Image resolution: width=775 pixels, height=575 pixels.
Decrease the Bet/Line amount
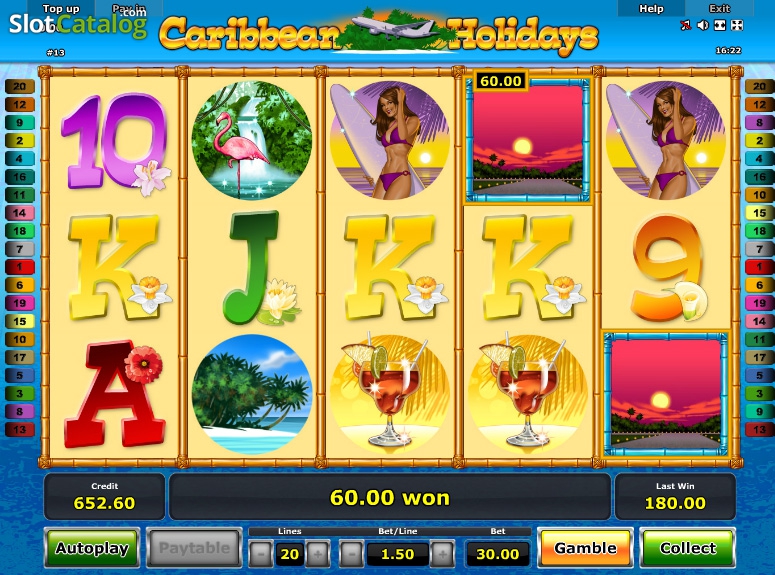pos(351,554)
